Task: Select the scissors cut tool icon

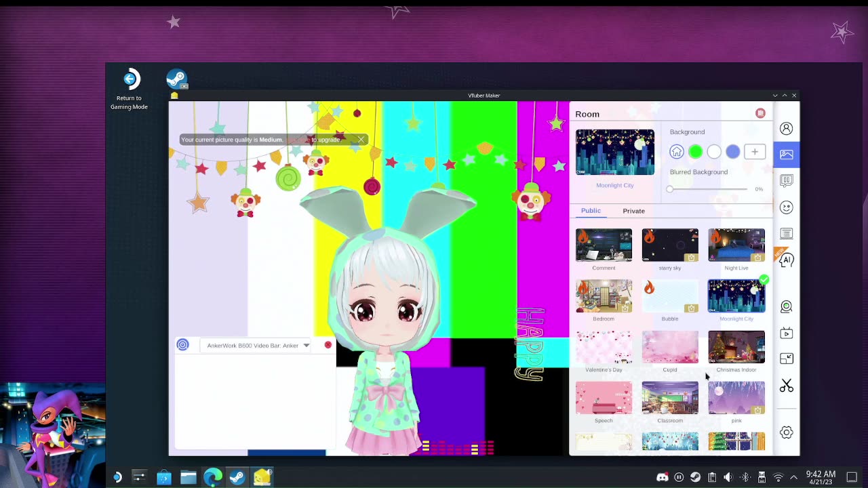Action: pos(786,386)
